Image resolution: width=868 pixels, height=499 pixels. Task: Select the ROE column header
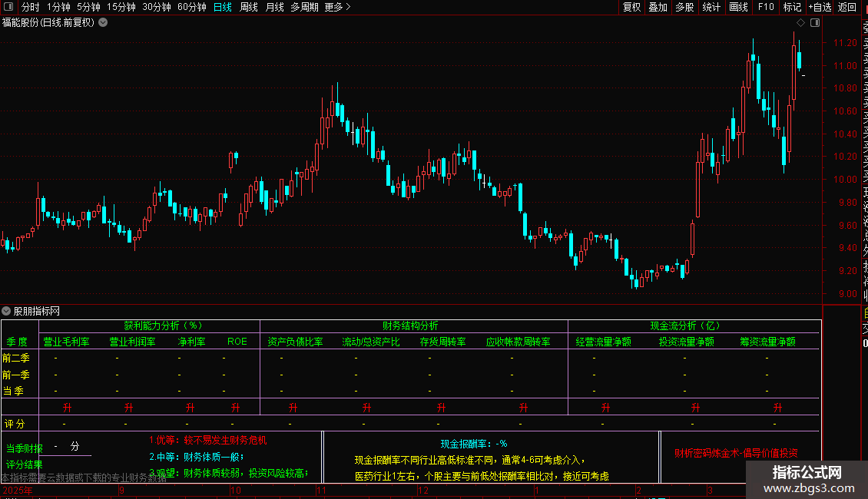[x=237, y=342]
